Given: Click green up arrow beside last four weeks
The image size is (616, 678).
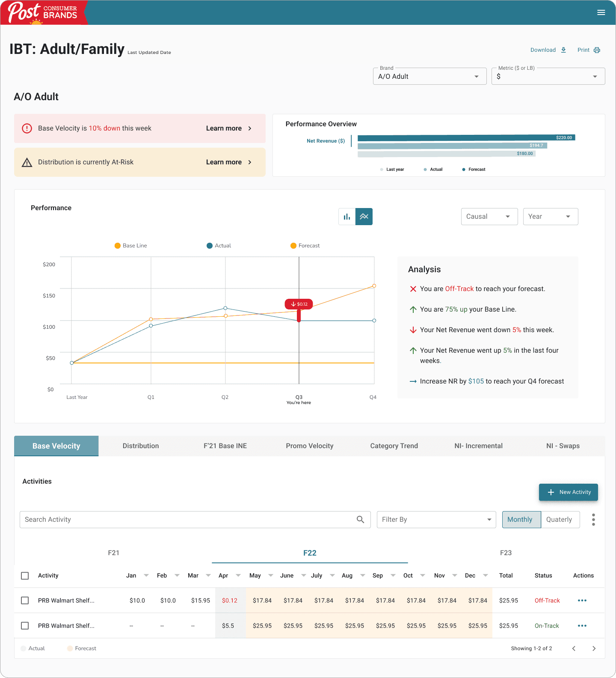Looking at the screenshot, I should [413, 351].
